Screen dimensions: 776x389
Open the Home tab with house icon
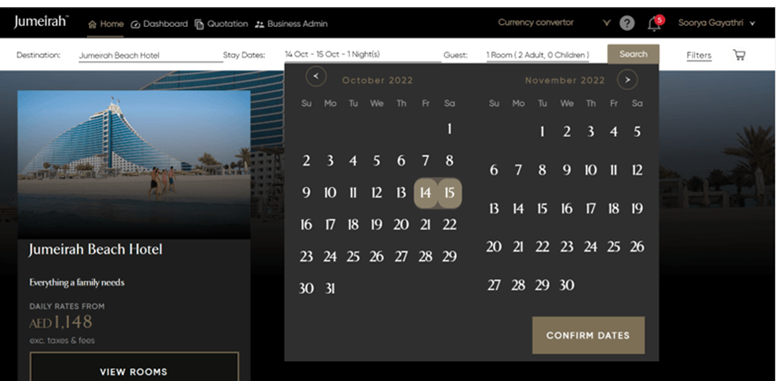pyautogui.click(x=106, y=24)
